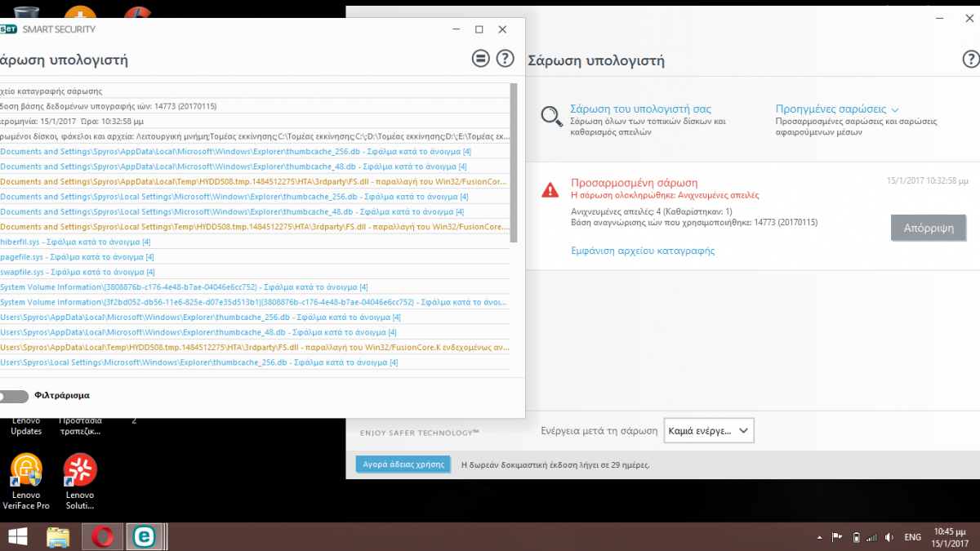Open the Lenovo VeriFace Pro desktop icon
Screen dimensions: 980x551
(26, 482)
